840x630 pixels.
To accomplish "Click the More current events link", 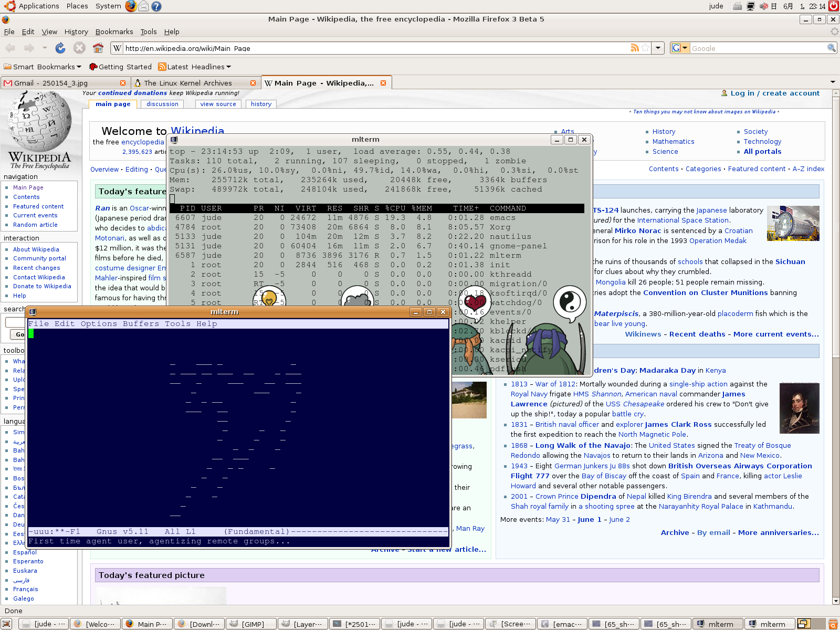I will (776, 334).
